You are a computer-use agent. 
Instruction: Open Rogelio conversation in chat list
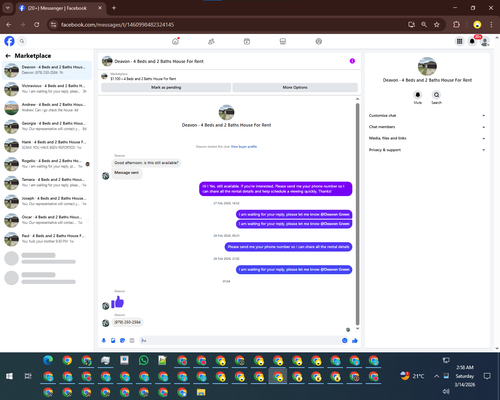[x=47, y=164]
